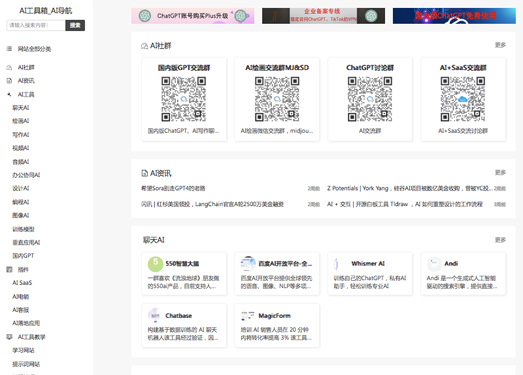Select AI电销 in the sidebar
The height and width of the screenshot is (375, 523).
[21, 297]
